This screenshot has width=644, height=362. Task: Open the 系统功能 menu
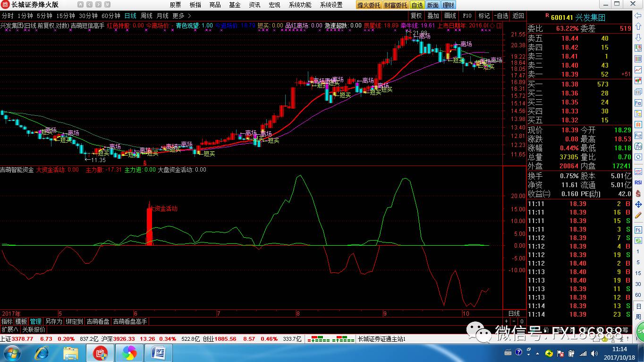(x=300, y=5)
